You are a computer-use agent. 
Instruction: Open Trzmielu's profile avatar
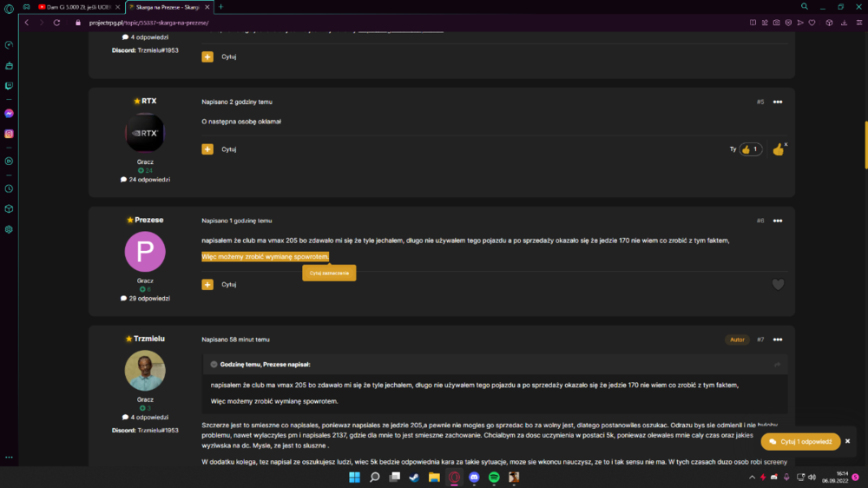(145, 371)
